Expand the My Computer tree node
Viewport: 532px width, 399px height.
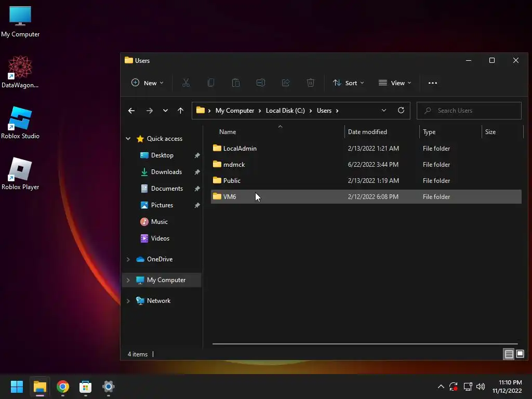click(128, 280)
